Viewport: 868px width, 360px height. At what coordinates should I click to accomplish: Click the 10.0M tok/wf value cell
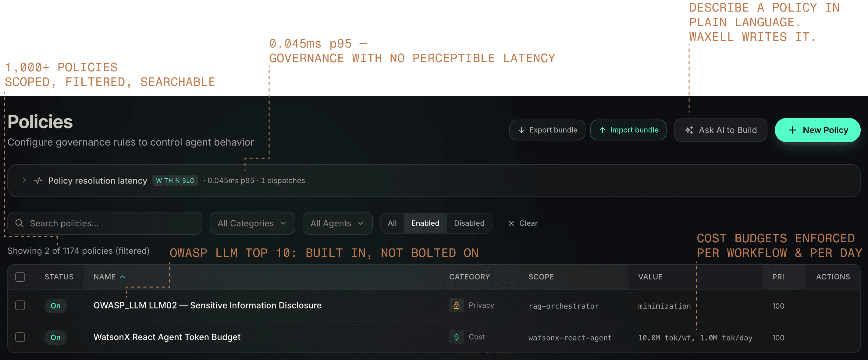[695, 338]
